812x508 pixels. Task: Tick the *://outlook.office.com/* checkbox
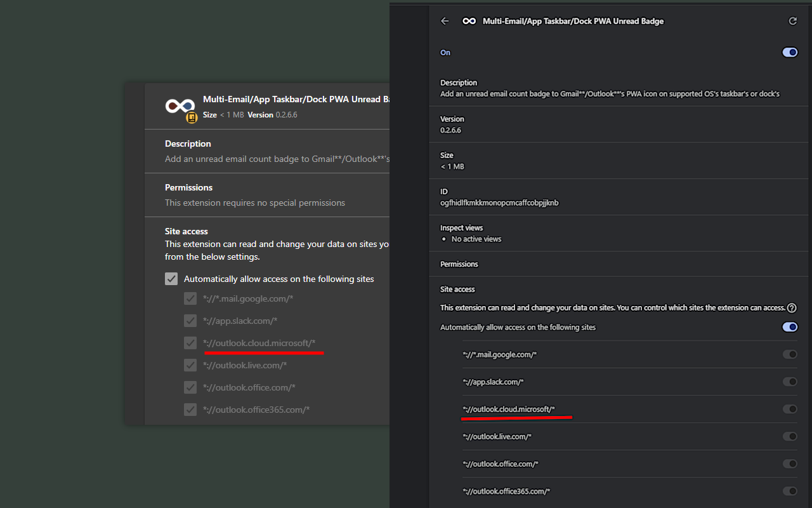tap(190, 387)
